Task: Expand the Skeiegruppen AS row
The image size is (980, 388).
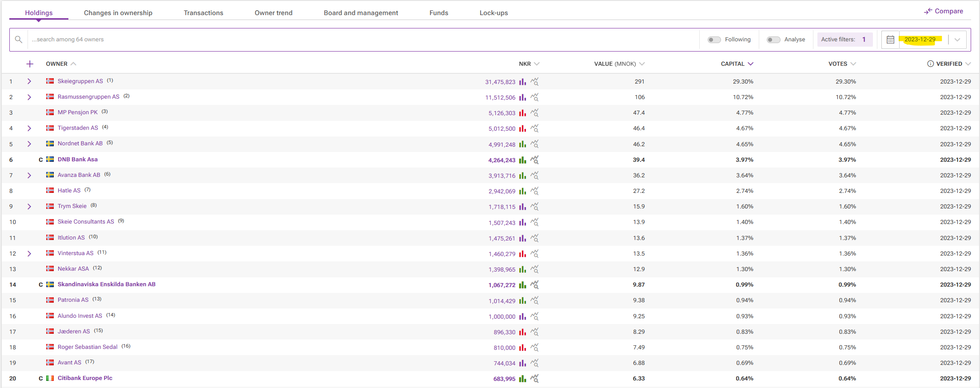Action: [x=29, y=81]
